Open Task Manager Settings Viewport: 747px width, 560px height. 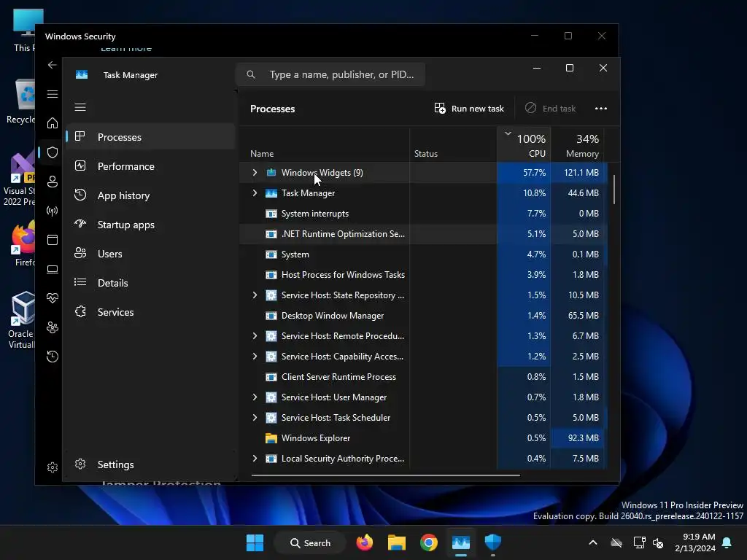point(150,464)
